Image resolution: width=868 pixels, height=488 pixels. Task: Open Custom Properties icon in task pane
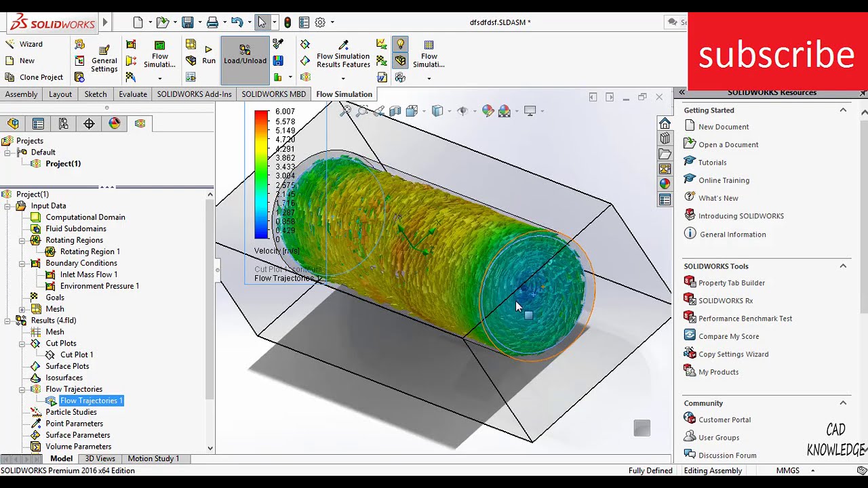(x=665, y=200)
